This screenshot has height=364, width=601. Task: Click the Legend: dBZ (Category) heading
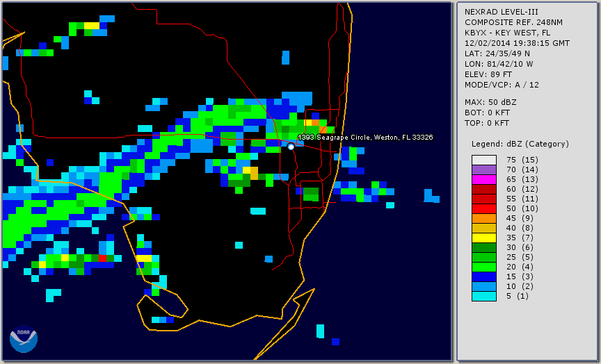tap(520, 144)
